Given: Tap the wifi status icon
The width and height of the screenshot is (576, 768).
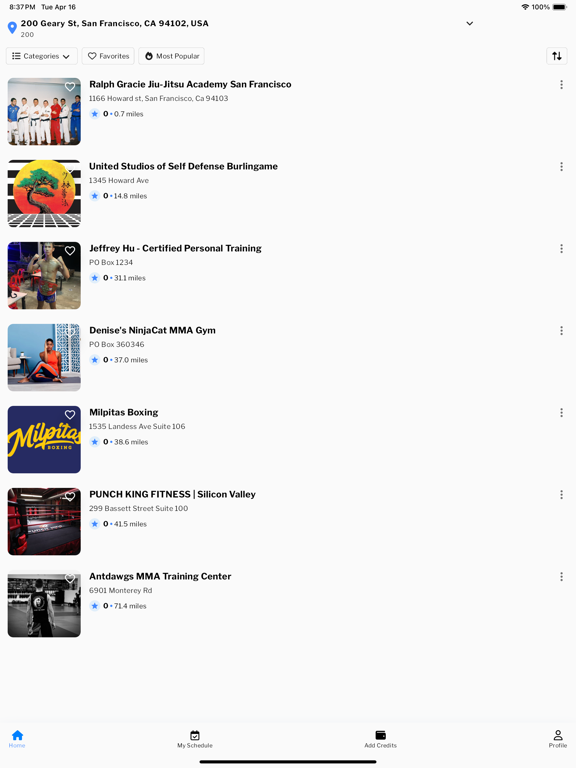Looking at the screenshot, I should 525,7.
